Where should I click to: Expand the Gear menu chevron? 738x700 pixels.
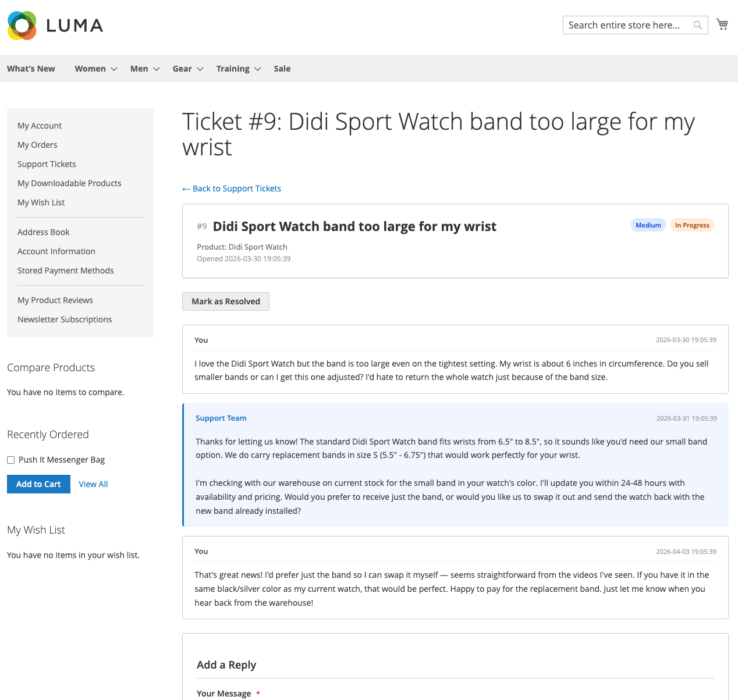[x=200, y=69]
